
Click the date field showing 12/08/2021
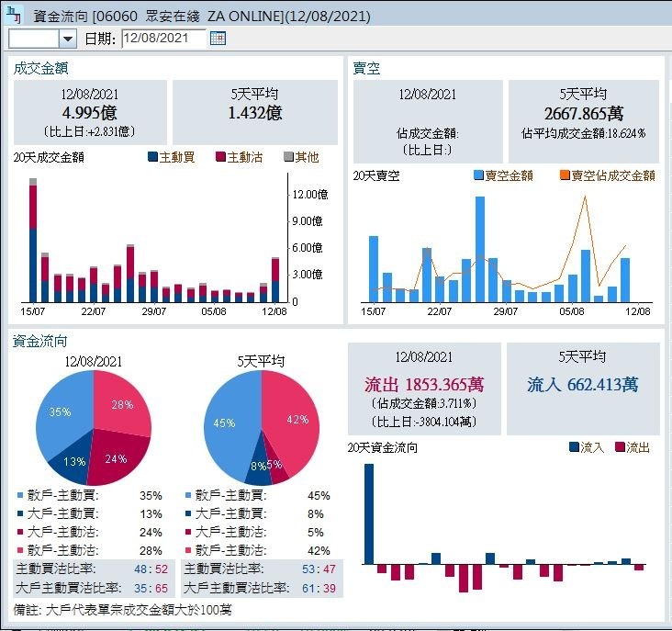point(162,39)
